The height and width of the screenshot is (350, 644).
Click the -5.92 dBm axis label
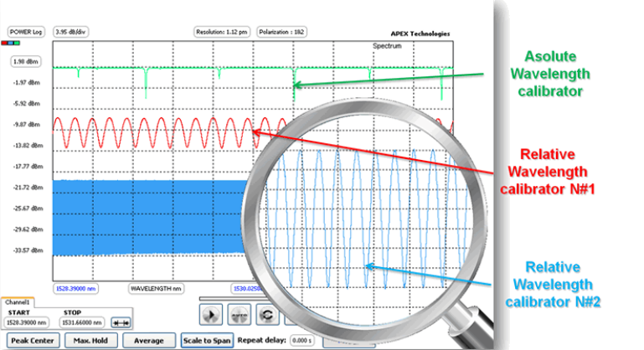coord(26,104)
